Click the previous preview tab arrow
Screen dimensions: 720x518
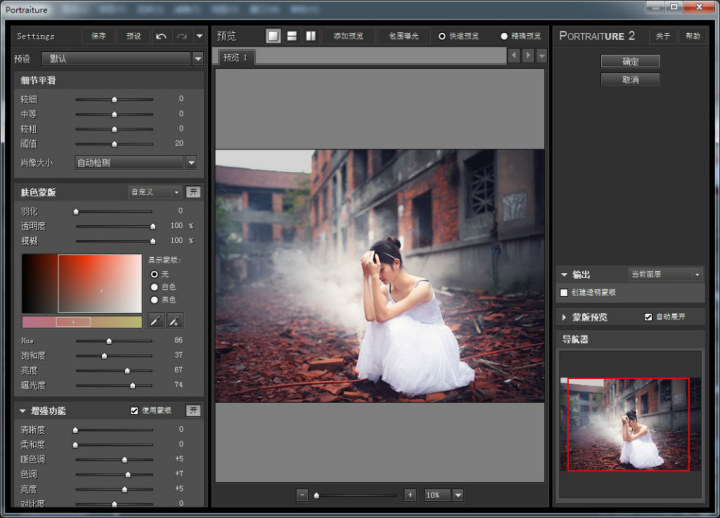tap(514, 56)
